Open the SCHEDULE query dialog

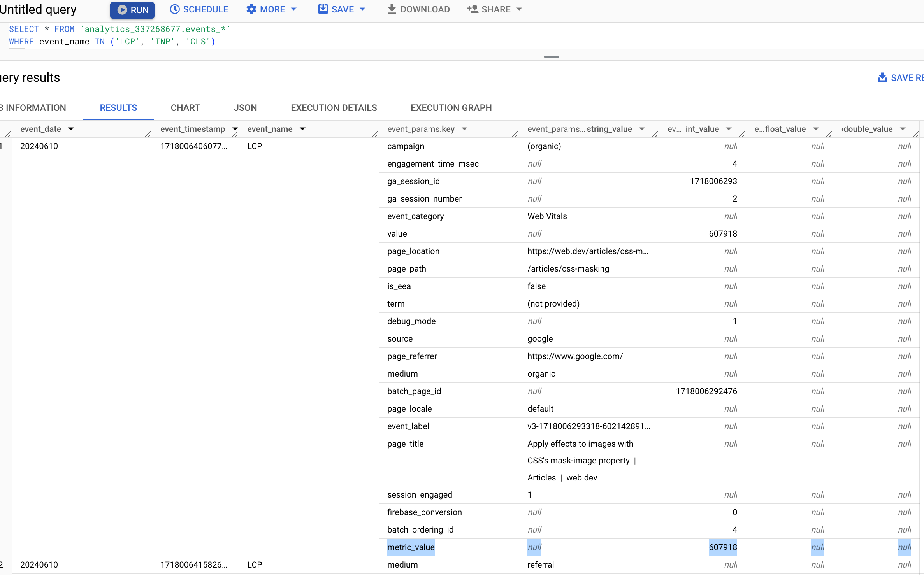pyautogui.click(x=198, y=9)
